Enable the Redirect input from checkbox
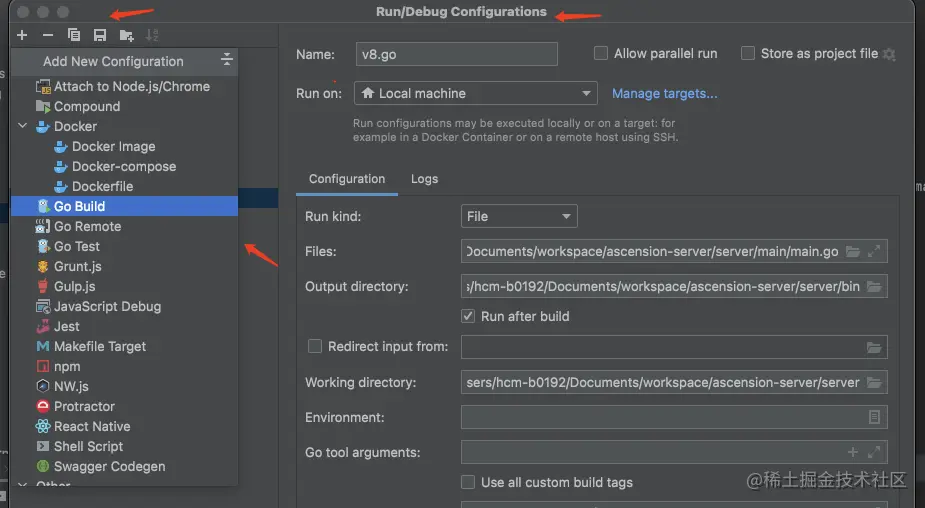The height and width of the screenshot is (508, 925). coord(315,346)
